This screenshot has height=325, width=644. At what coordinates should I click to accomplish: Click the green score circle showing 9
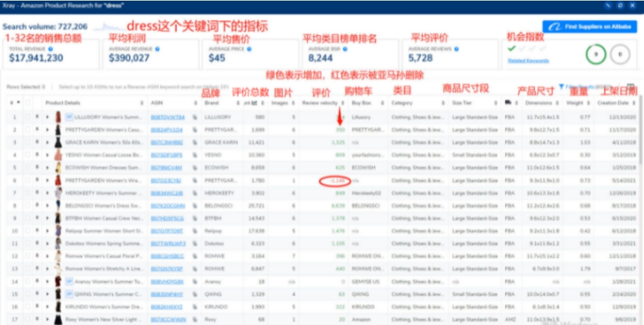[x=596, y=54]
